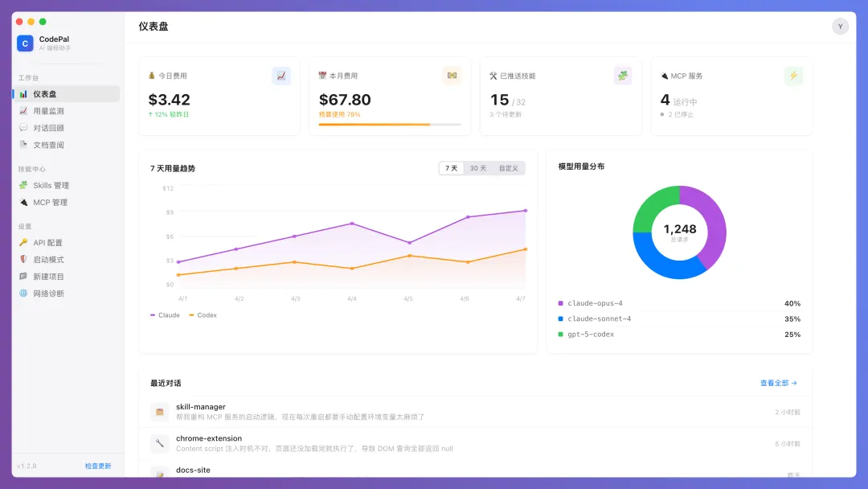This screenshot has height=489, width=868.
Task: Click the banknote icon on monthly cost card
Action: coord(452,76)
